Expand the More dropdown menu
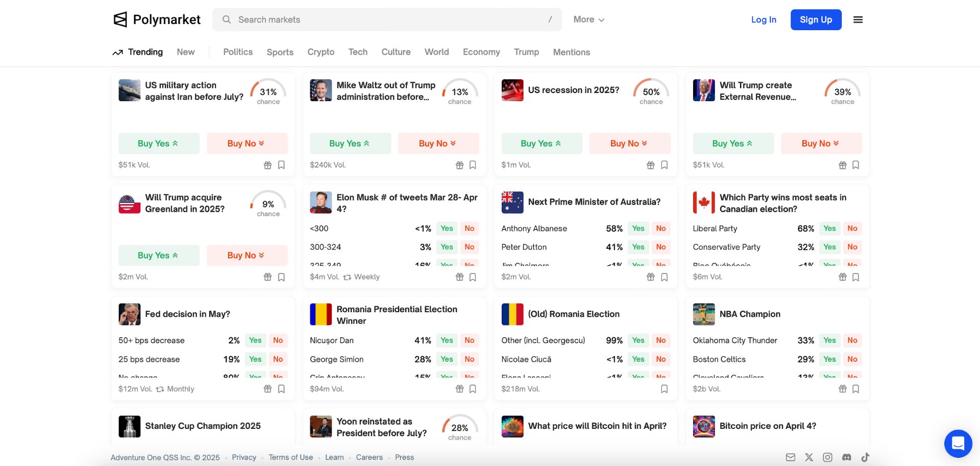Screen dimensions: 980x466 click(x=589, y=19)
